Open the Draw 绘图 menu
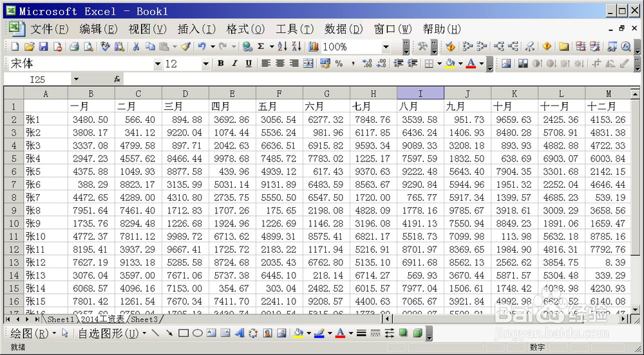This screenshot has height=355, width=644. tap(33, 333)
